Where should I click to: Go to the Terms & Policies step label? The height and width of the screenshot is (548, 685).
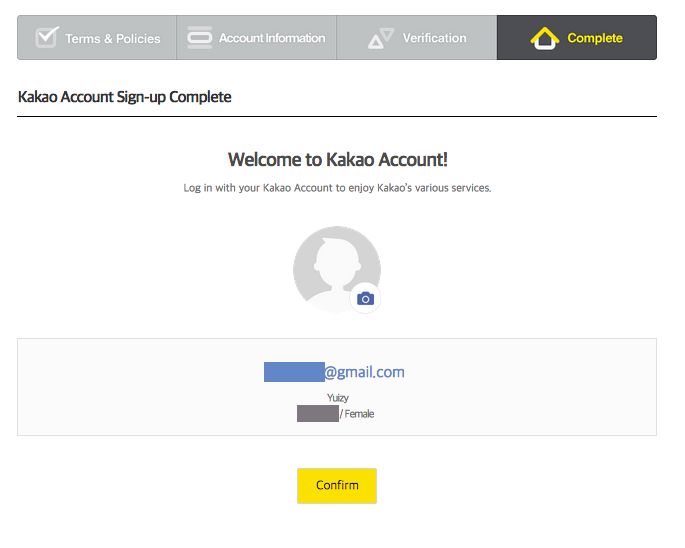click(112, 39)
